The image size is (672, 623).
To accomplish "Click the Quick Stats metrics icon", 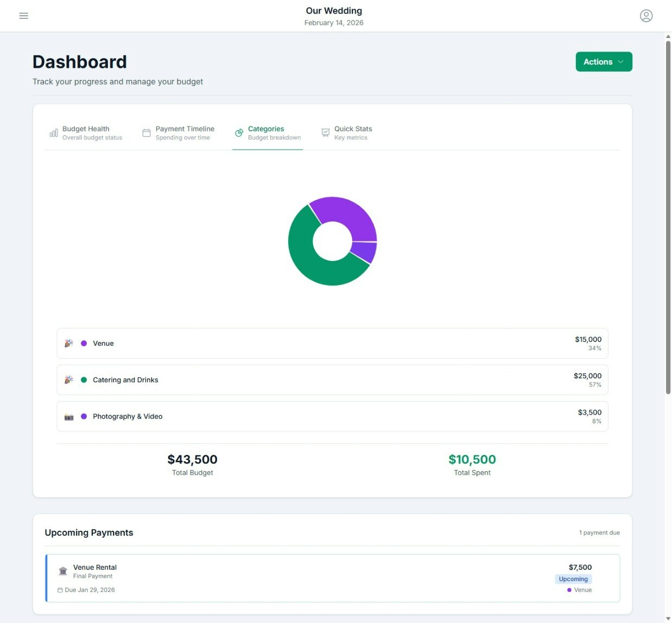I will (x=325, y=132).
